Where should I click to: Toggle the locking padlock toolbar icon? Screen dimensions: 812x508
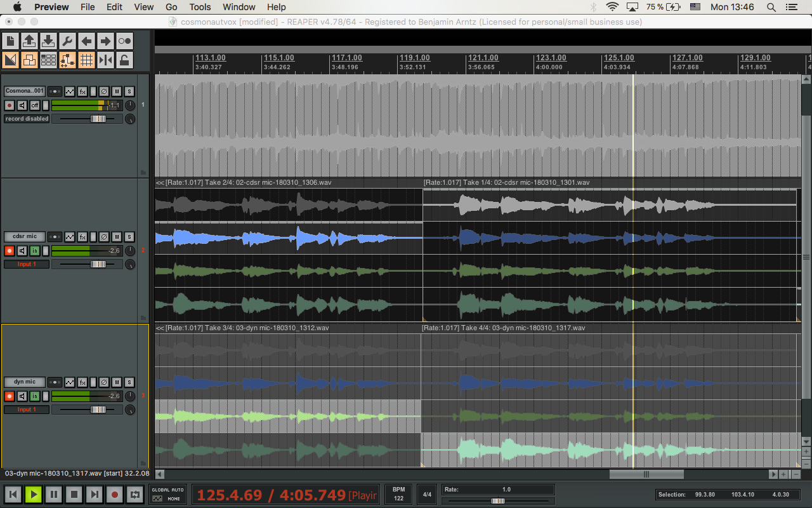pos(124,60)
